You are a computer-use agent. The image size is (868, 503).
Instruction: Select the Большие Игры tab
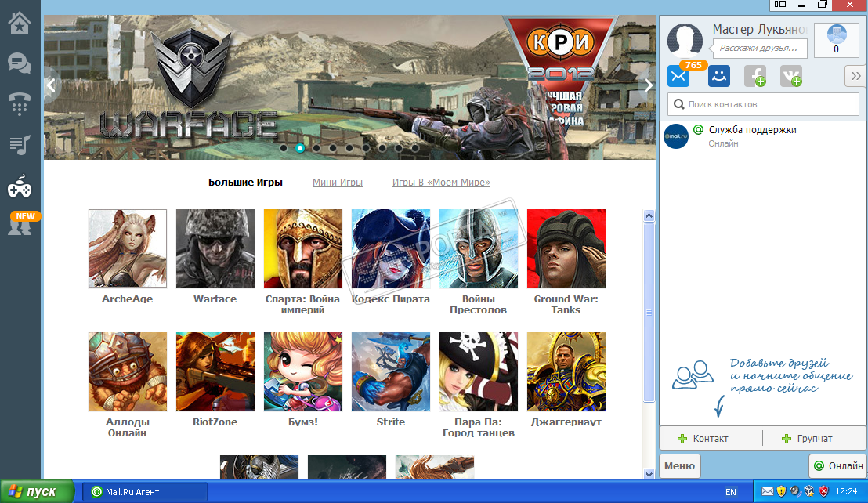(245, 182)
